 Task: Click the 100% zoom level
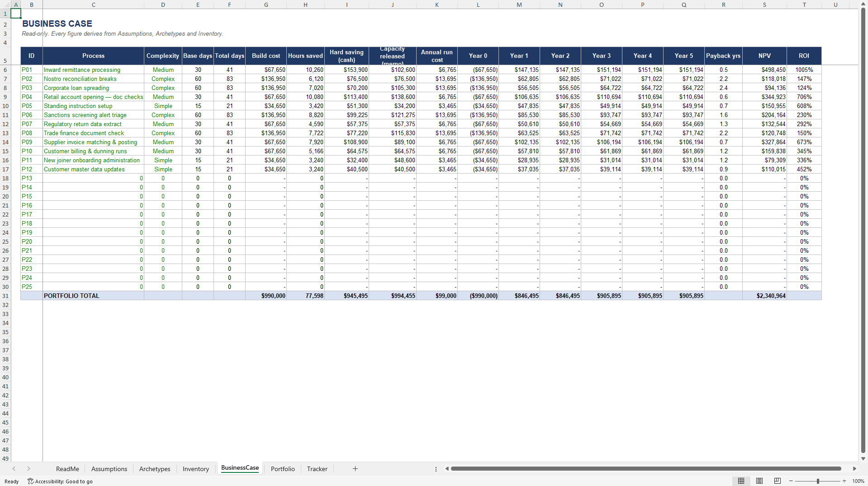pyautogui.click(x=858, y=481)
